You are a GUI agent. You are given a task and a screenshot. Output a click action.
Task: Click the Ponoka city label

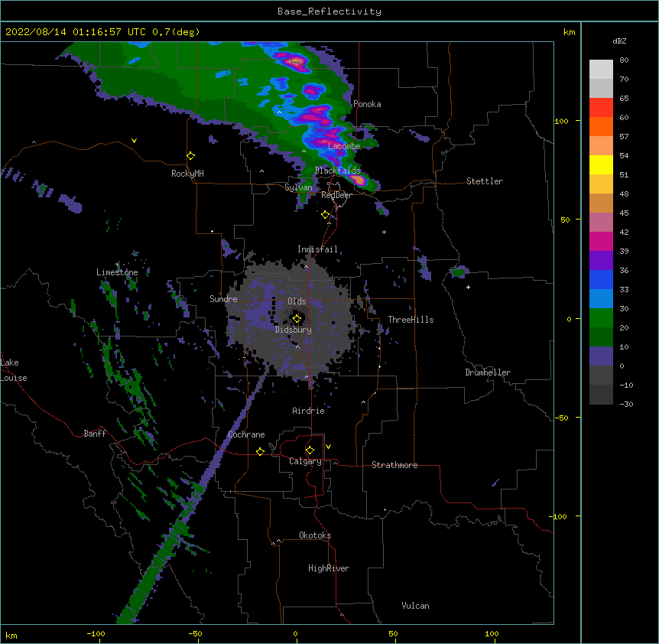pos(367,104)
